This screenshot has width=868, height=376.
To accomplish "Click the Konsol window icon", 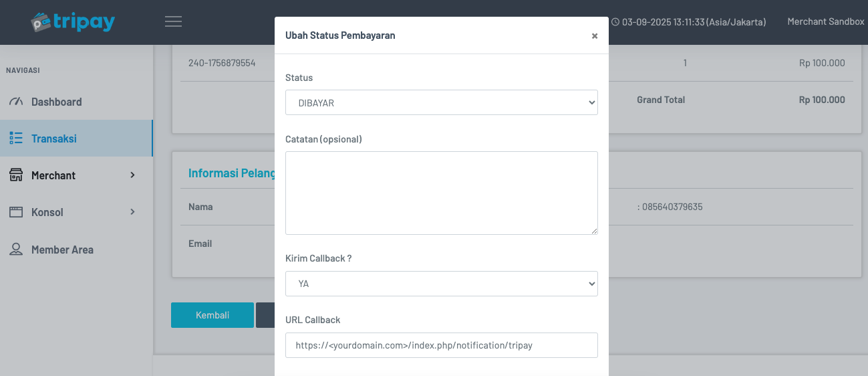I will tap(16, 212).
